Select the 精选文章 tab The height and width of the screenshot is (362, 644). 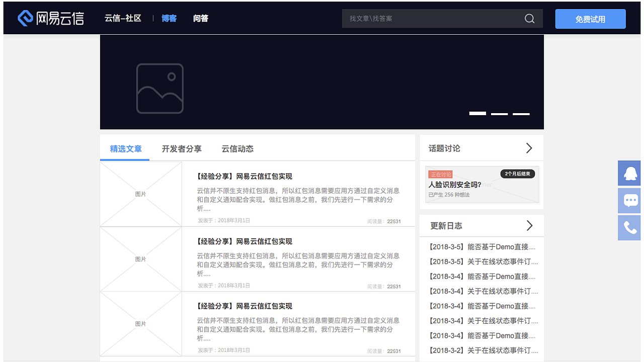pos(126,149)
